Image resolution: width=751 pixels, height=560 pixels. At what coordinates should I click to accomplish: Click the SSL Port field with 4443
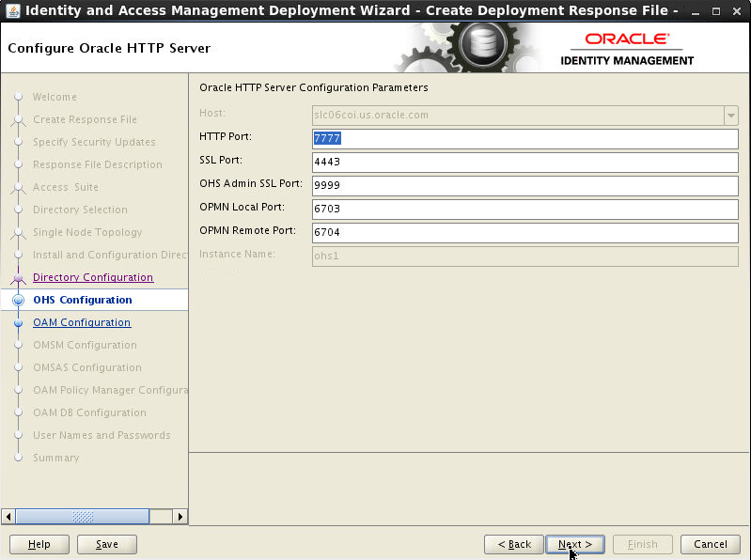click(x=524, y=163)
